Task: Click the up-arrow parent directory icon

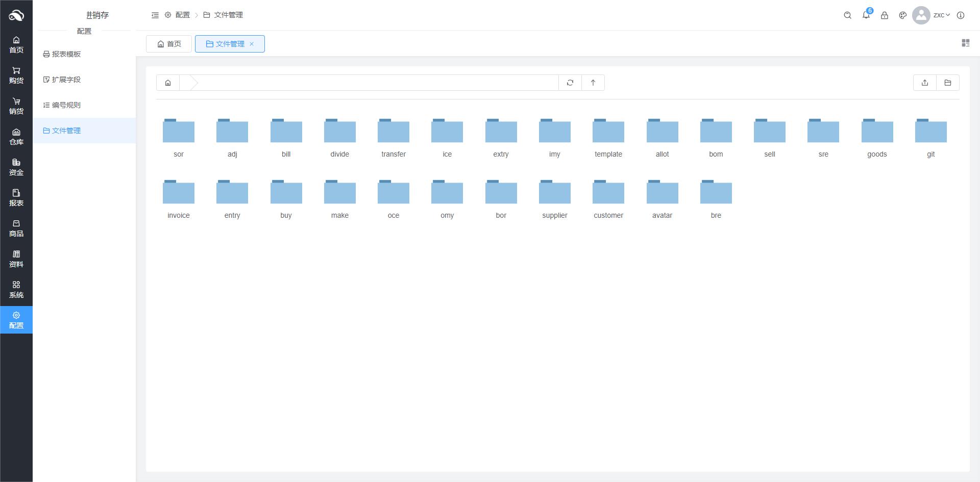Action: [x=593, y=83]
